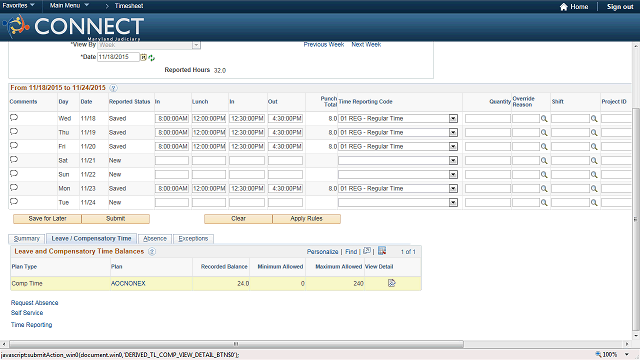This screenshot has width=640, height=360.
Task: Look up Override Reason for Thu 11/19
Action: [544, 133]
